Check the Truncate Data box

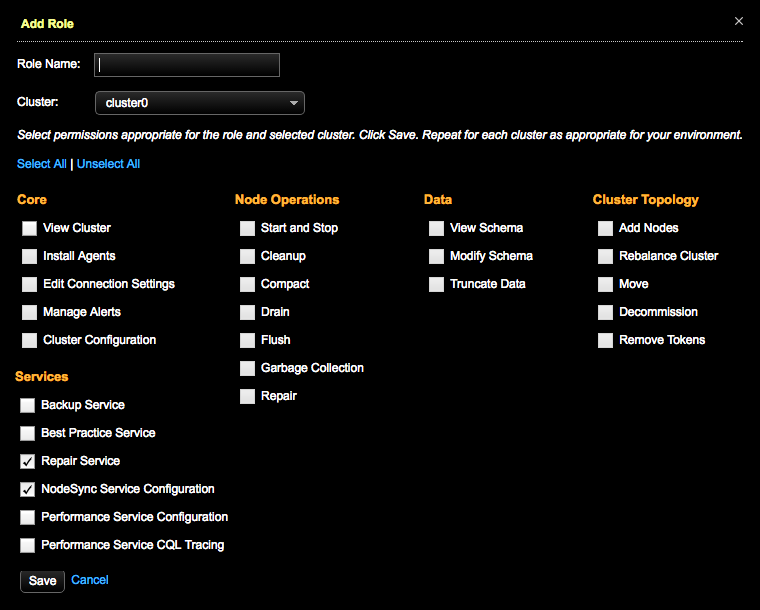point(436,285)
